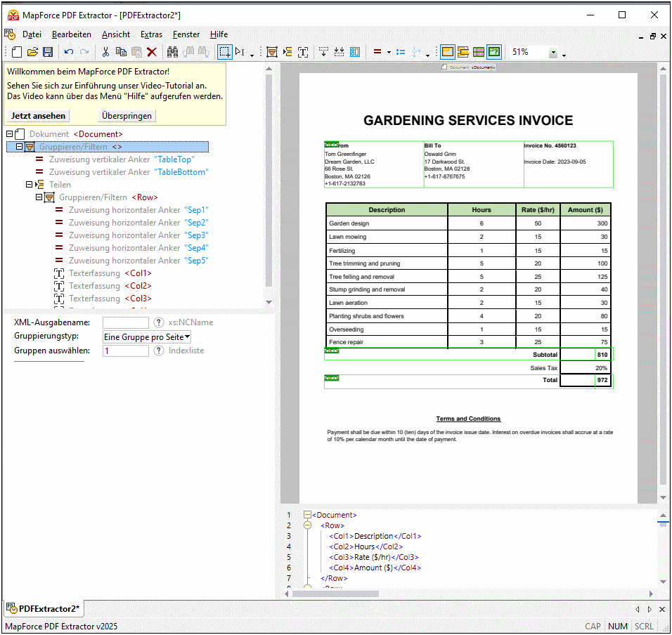
Task: Select horizontal anchor "Sep5" row
Action: pyautogui.click(x=131, y=261)
